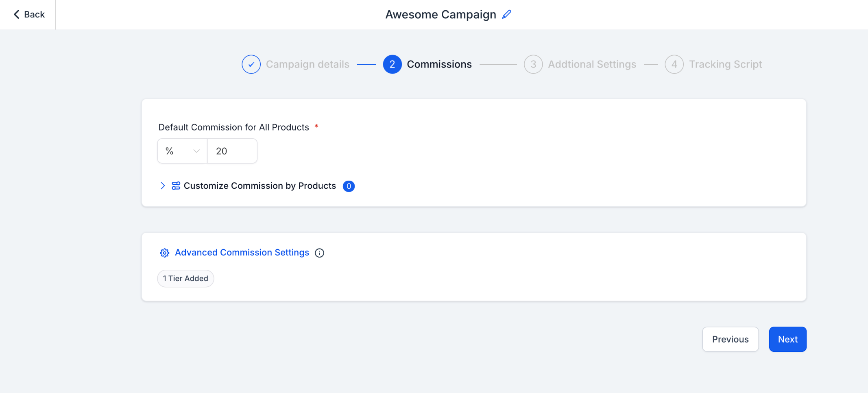Image resolution: width=868 pixels, height=393 pixels.
Task: Click the back arrow icon
Action: (16, 15)
